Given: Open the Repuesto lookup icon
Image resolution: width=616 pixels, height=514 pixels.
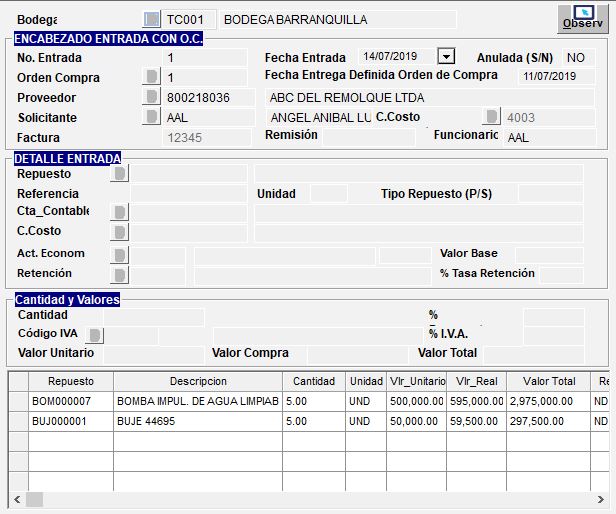Looking at the screenshot, I should point(119,174).
